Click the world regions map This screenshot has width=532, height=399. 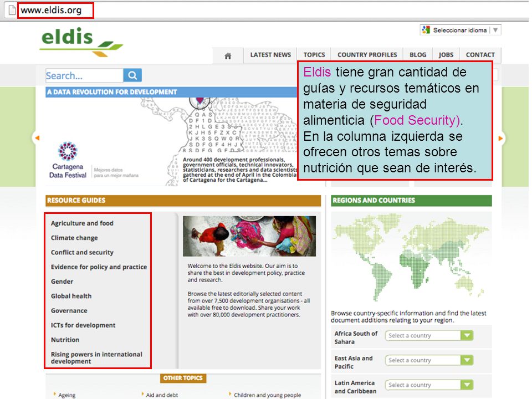(x=411, y=257)
